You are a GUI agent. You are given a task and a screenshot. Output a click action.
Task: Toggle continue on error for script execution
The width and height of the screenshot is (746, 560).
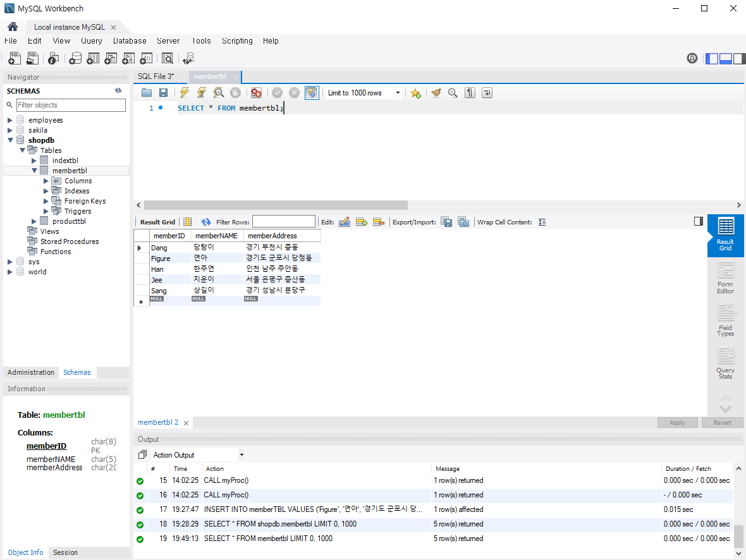pyautogui.click(x=257, y=93)
